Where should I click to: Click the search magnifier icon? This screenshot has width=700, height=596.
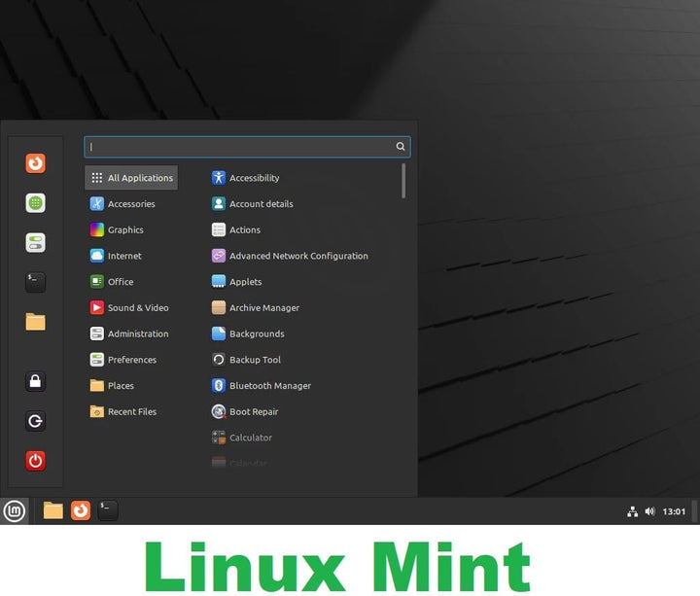(x=401, y=147)
